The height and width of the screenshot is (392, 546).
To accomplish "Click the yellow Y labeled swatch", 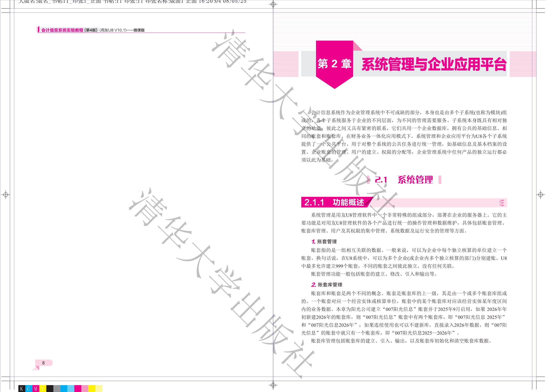I will [43, 388].
